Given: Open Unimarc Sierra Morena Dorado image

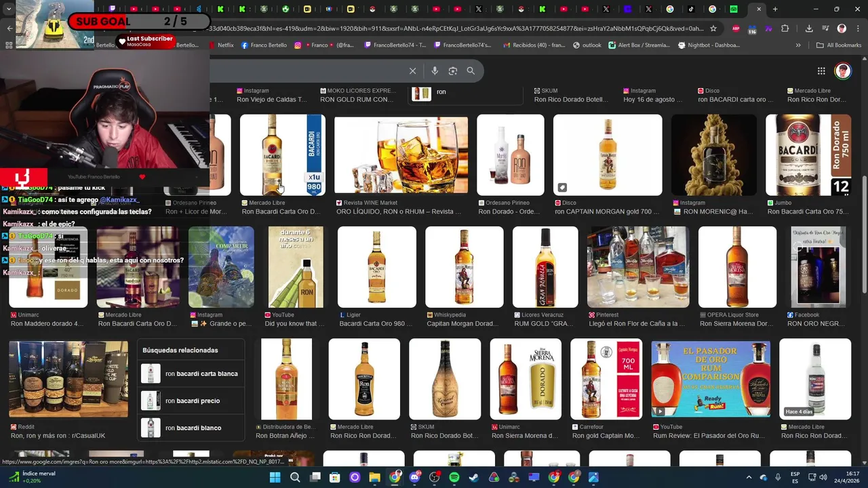Looking at the screenshot, I should coord(526,379).
